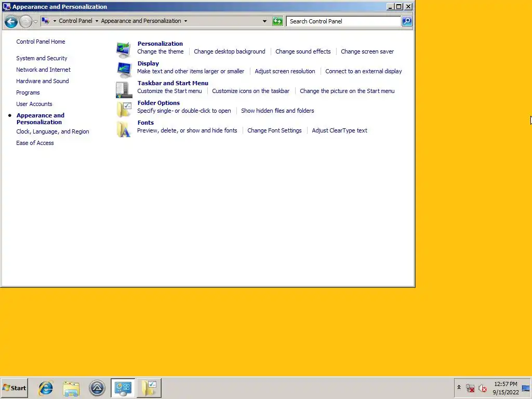
Task: Open User Accounts category
Action: pyautogui.click(x=34, y=104)
